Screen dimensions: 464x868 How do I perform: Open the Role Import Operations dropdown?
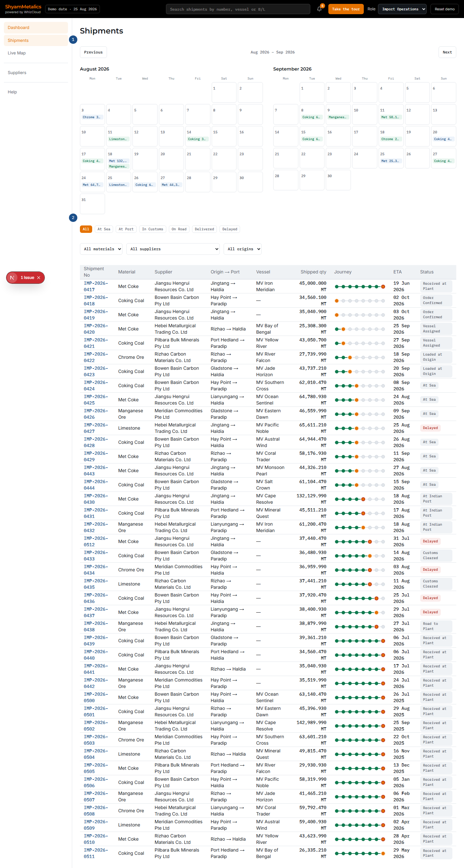[402, 9]
